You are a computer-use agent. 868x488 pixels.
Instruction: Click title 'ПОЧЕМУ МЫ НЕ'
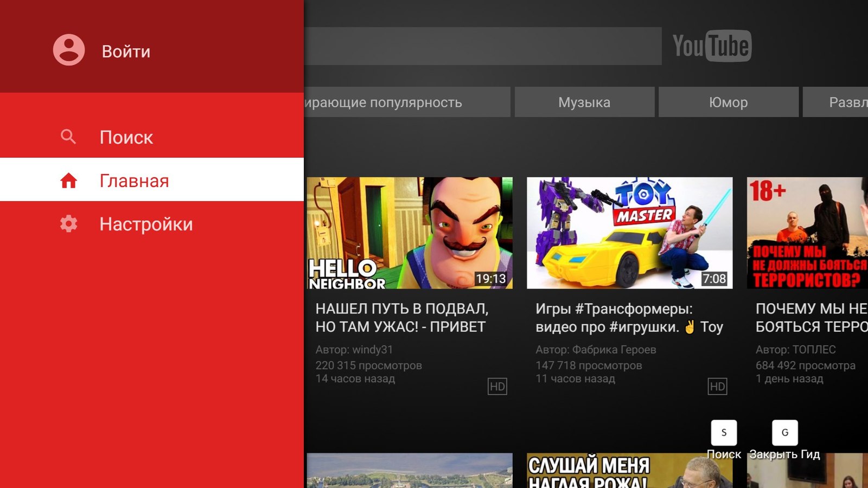click(x=812, y=318)
